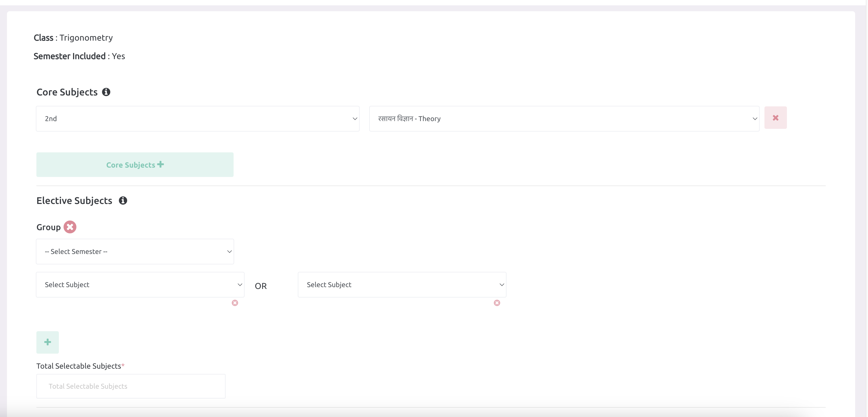The width and height of the screenshot is (868, 417).
Task: Toggle the right Select Subject elective dropdown
Action: tap(402, 284)
